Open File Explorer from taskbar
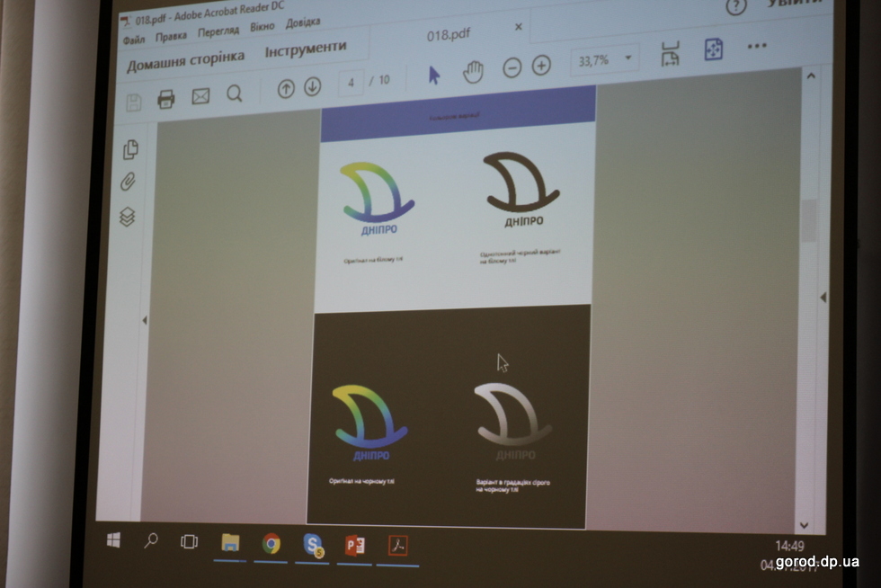The image size is (881, 588). tap(230, 543)
